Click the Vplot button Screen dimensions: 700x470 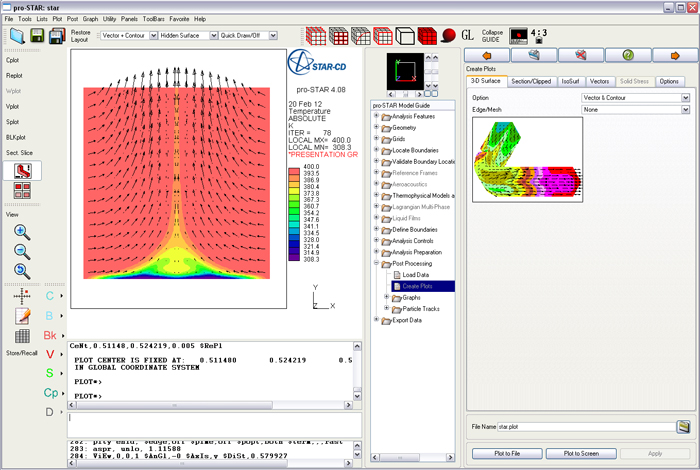[x=12, y=106]
